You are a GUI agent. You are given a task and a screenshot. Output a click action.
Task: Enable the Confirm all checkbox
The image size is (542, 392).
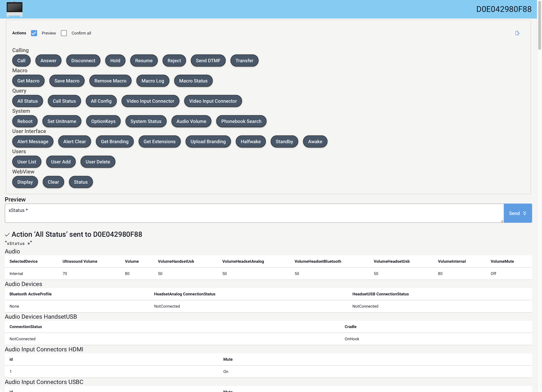(x=64, y=33)
